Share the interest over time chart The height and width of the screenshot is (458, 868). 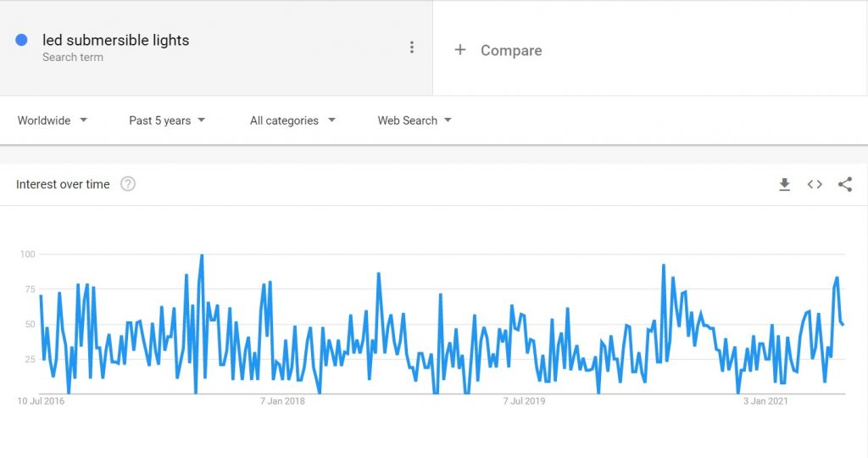tap(845, 184)
